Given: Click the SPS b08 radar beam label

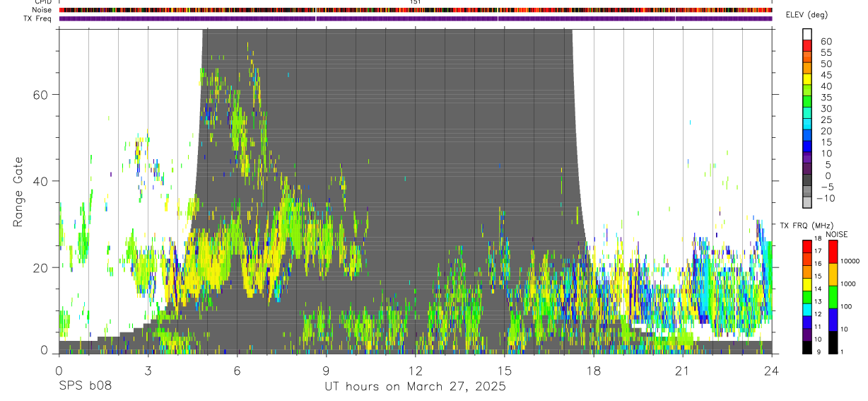Looking at the screenshot, I should (86, 387).
